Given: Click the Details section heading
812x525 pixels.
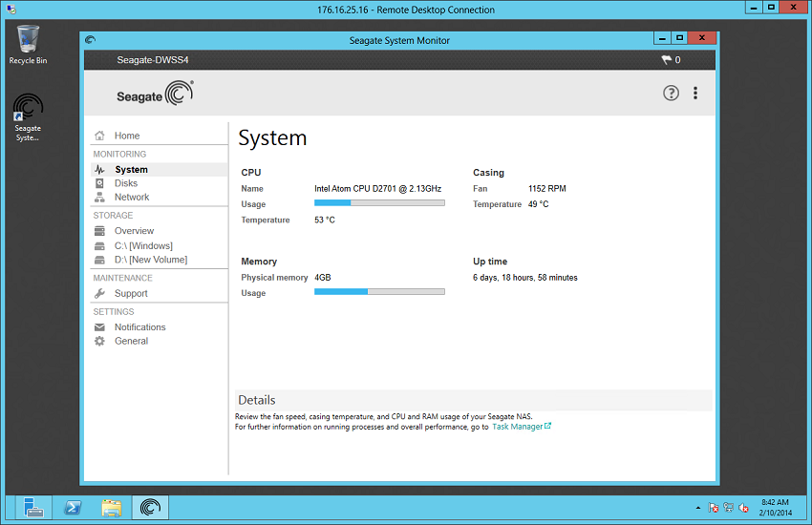Looking at the screenshot, I should [256, 400].
